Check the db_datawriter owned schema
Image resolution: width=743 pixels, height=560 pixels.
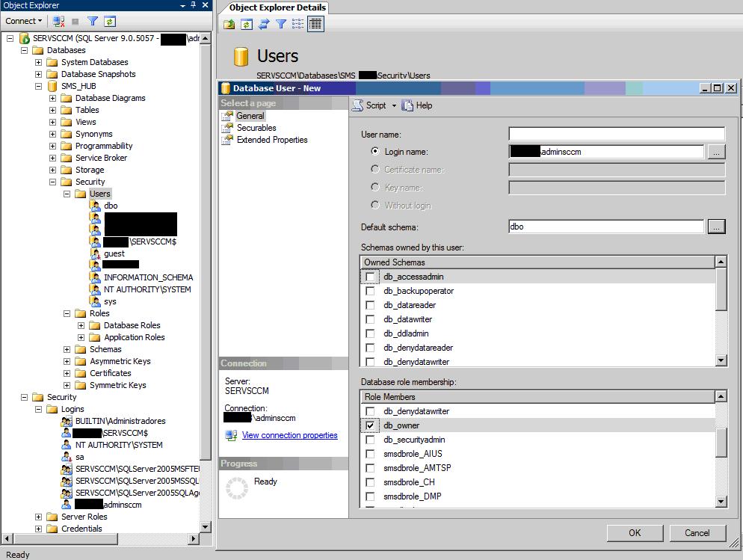click(370, 319)
